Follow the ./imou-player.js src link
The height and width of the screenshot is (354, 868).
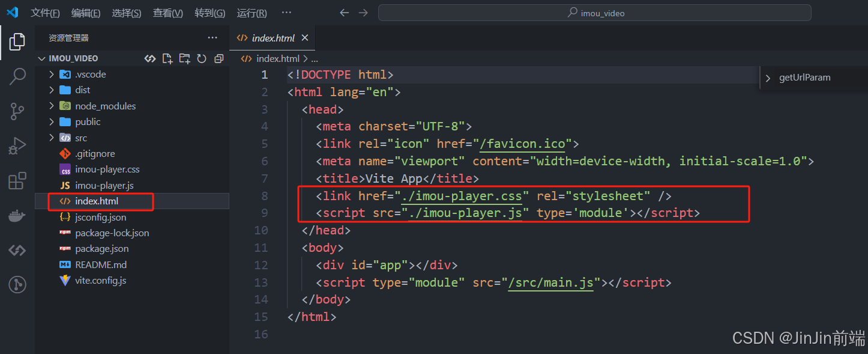tap(465, 213)
